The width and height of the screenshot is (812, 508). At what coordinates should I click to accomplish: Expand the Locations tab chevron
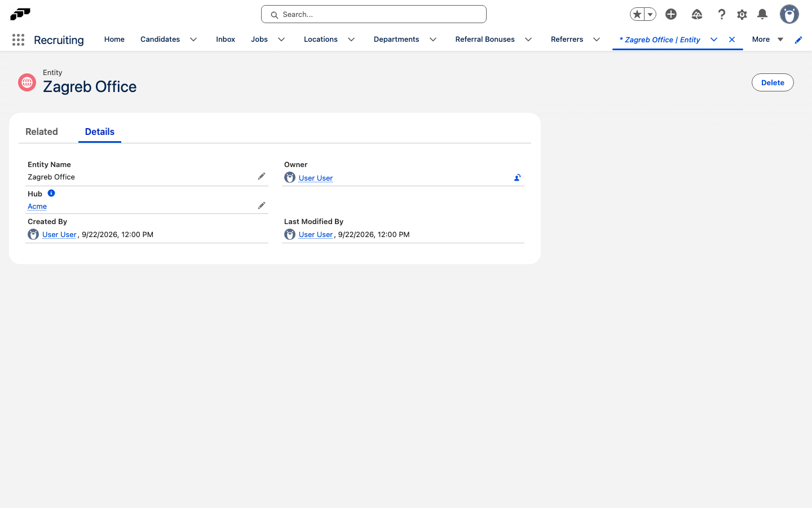351,40
